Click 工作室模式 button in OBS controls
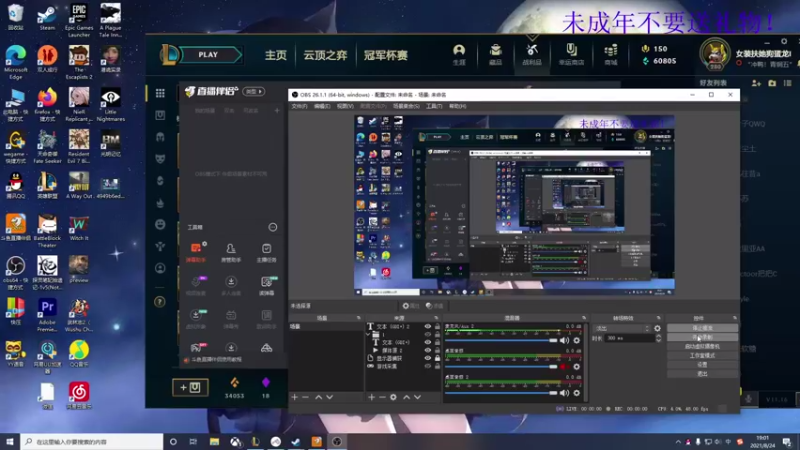Screen dimensions: 800x450 click(x=702, y=356)
